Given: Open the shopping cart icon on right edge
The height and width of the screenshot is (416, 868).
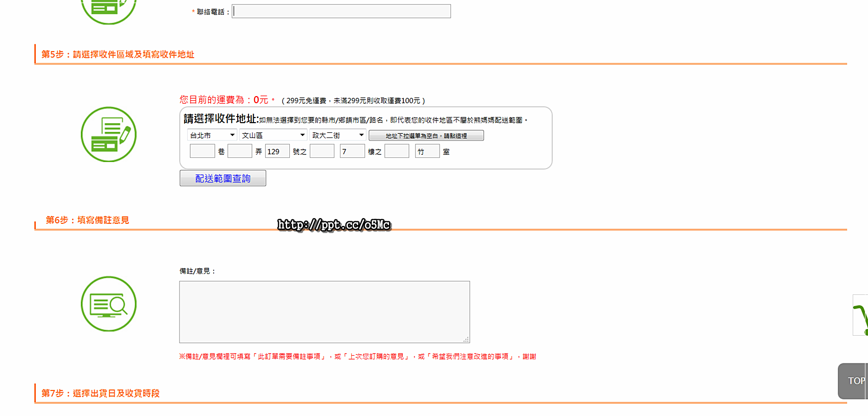Looking at the screenshot, I should click(861, 315).
